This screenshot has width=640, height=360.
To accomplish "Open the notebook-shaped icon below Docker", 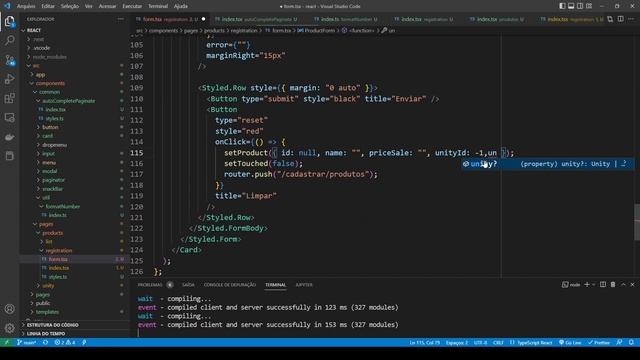I will click(x=9, y=156).
